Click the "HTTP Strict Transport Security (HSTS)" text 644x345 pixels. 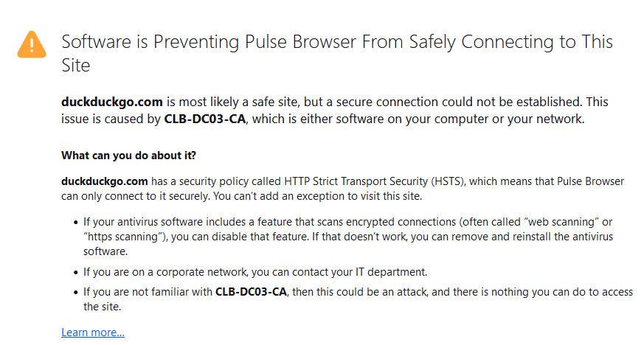[x=374, y=181]
